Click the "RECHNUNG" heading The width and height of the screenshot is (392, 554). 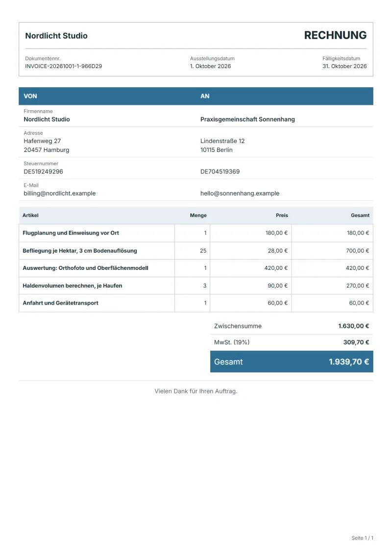pyautogui.click(x=335, y=35)
